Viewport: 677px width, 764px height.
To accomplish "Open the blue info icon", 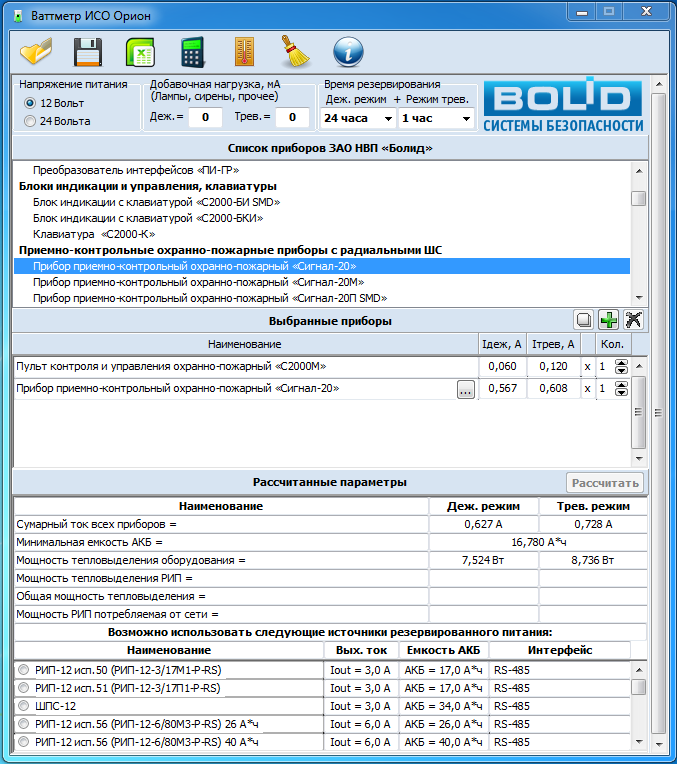I will click(x=347, y=51).
